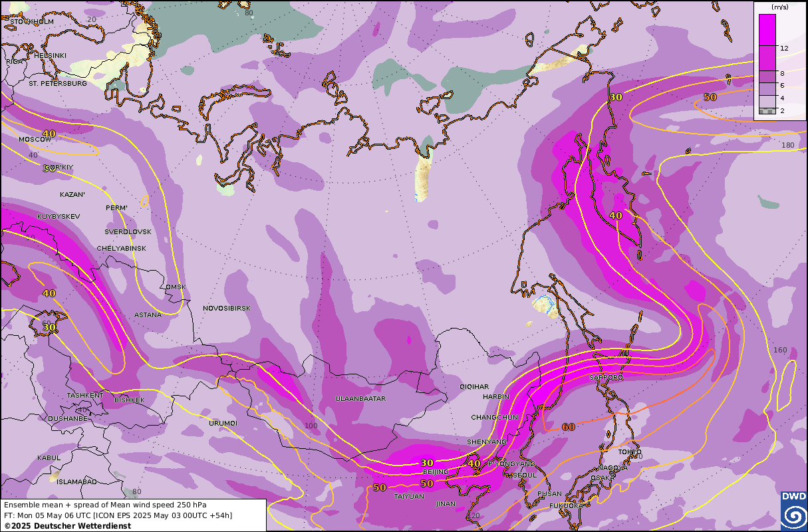808x532 pixels.
Task: Select the 100 longitude label
Action: click(311, 426)
